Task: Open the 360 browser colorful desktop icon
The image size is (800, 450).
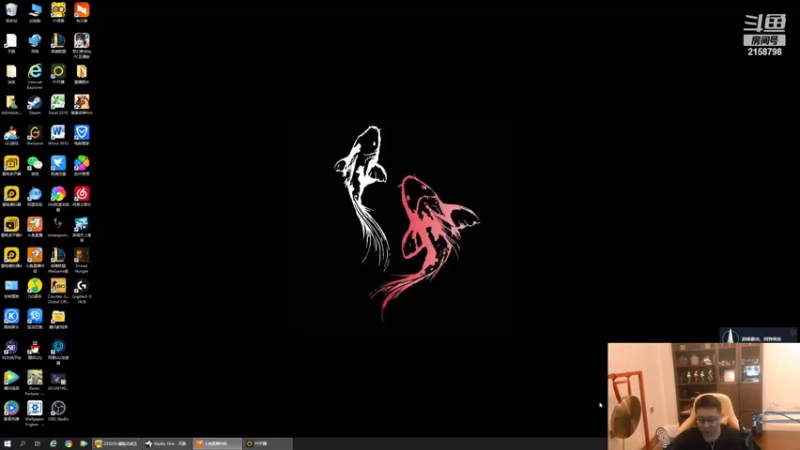Action: point(58,198)
